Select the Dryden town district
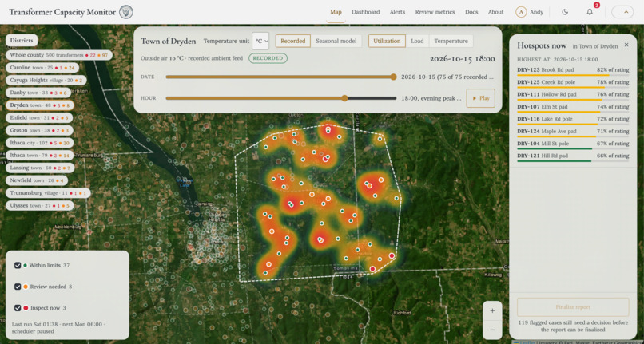 [39, 105]
